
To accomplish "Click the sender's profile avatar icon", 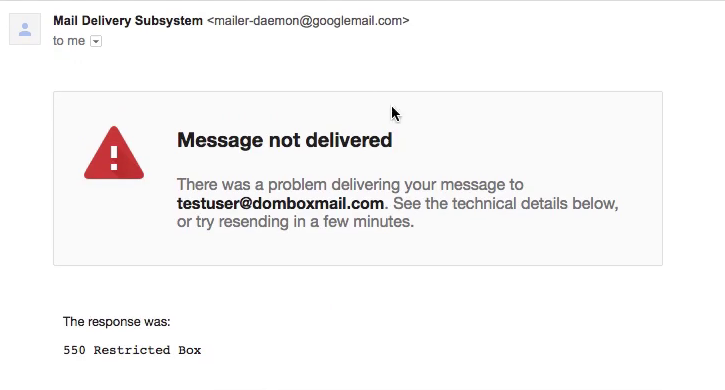I will coord(25,29).
